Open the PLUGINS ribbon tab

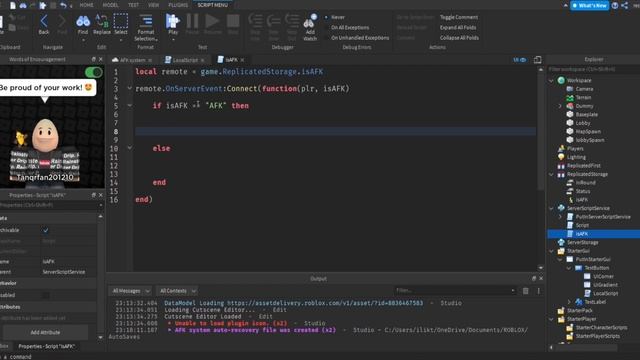click(178, 5)
